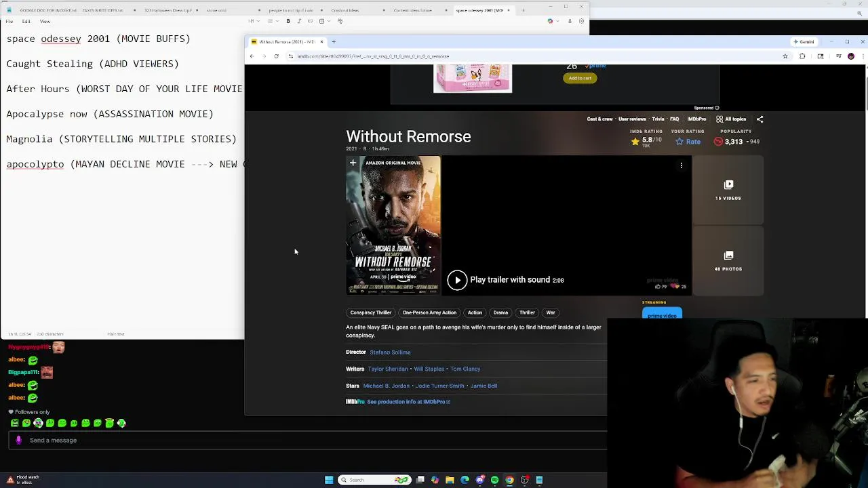Image resolution: width=868 pixels, height=488 pixels.
Task: Open a new browser tab
Action: pyautogui.click(x=334, y=42)
